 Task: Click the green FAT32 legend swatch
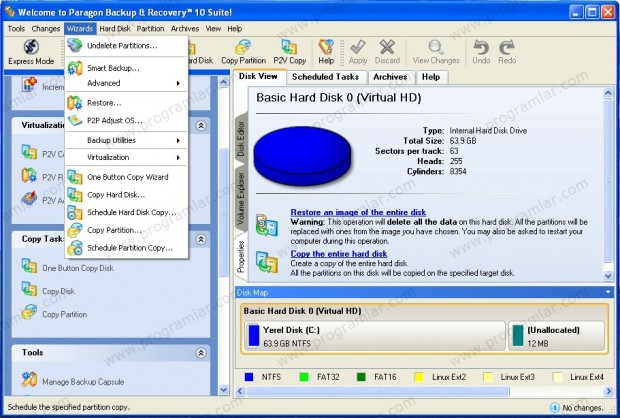(x=304, y=377)
